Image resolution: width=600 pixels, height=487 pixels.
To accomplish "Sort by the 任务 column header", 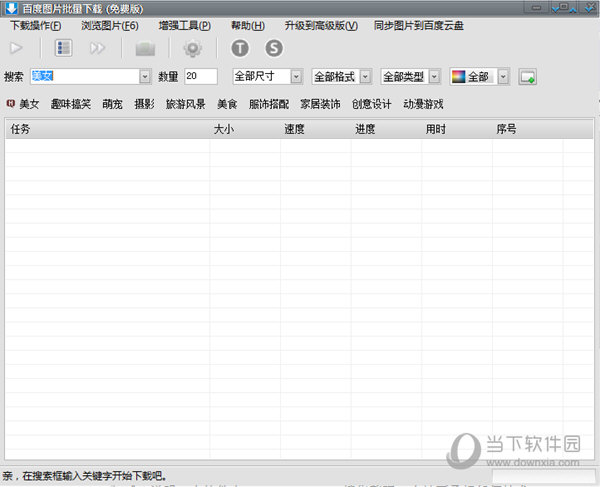I will pyautogui.click(x=108, y=129).
